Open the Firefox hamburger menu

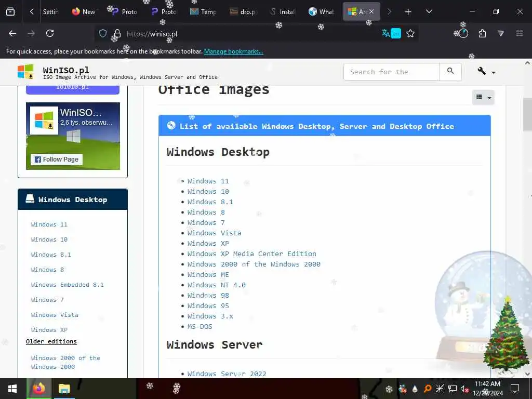[520, 33]
